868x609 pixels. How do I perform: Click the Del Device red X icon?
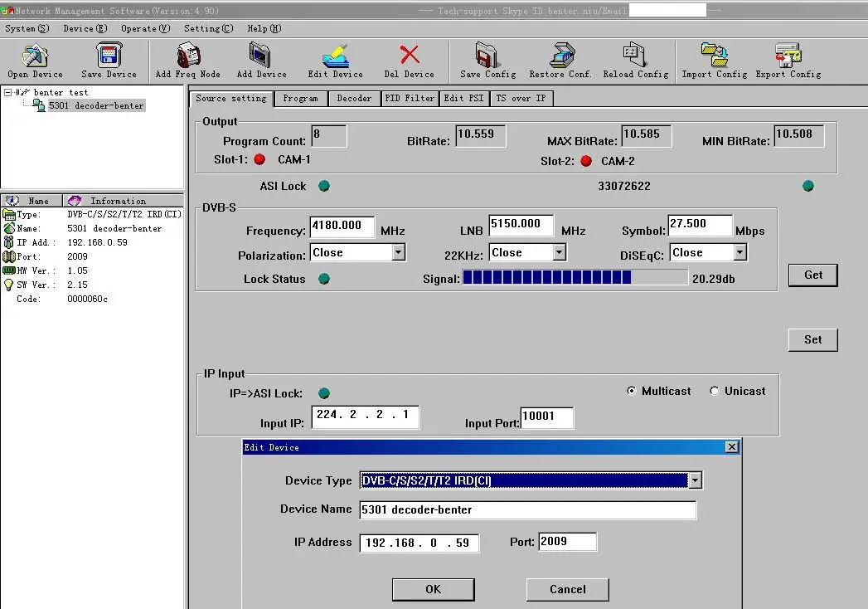[409, 56]
